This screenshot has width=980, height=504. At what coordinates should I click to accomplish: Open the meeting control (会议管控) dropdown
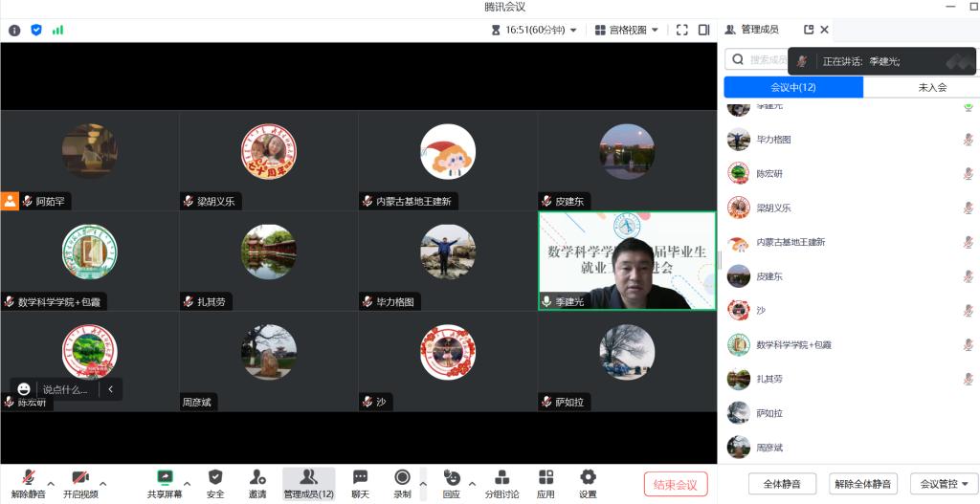click(944, 483)
